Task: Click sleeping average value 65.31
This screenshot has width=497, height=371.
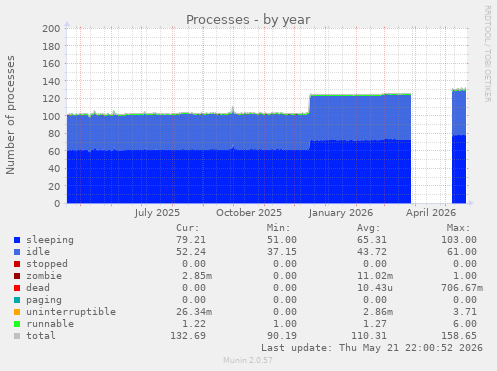Action: (372, 240)
